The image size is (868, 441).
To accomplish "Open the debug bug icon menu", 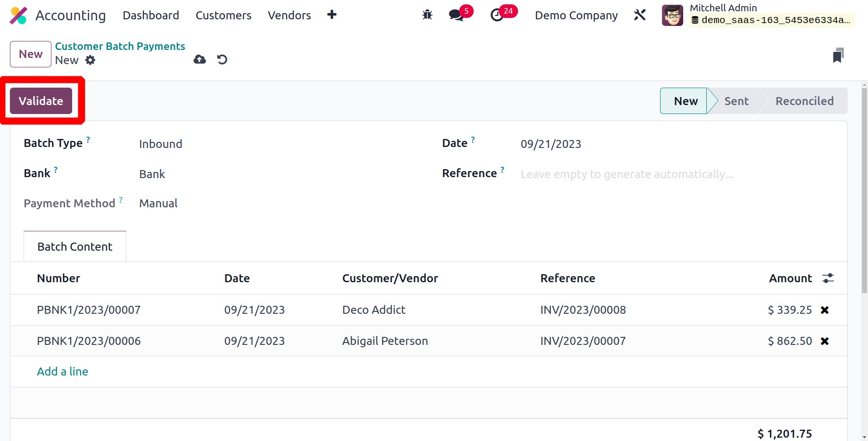I will 427,15.
